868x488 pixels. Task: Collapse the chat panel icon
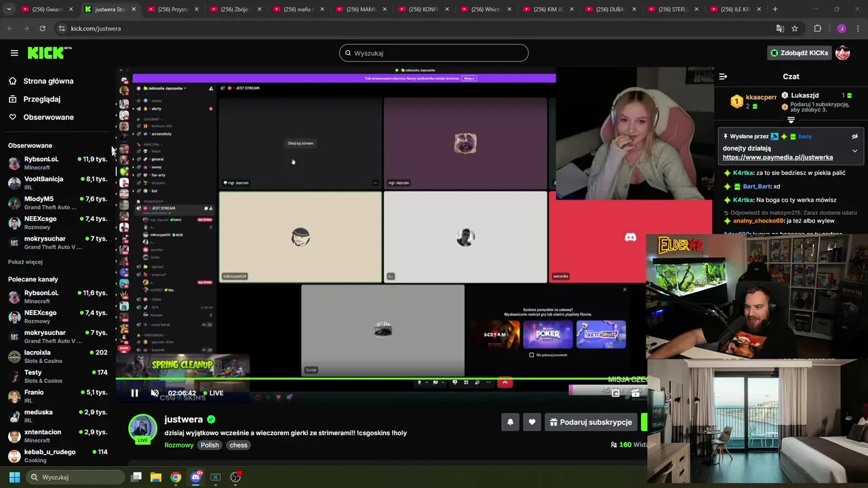tap(723, 77)
